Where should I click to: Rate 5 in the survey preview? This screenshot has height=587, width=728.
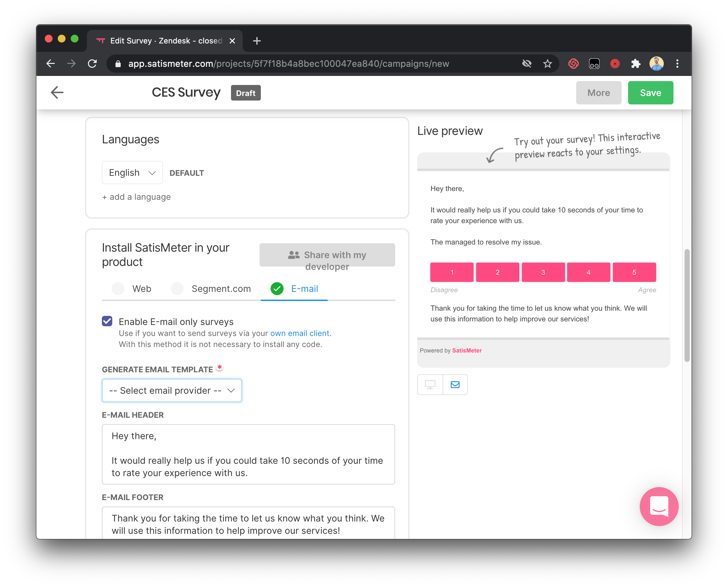click(634, 272)
